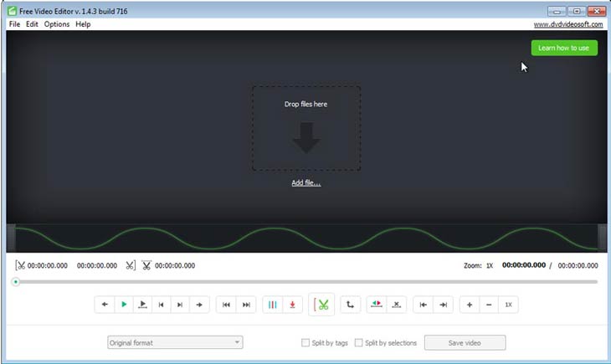611x364 pixels.
Task: Click the Add file... link
Action: 306,182
